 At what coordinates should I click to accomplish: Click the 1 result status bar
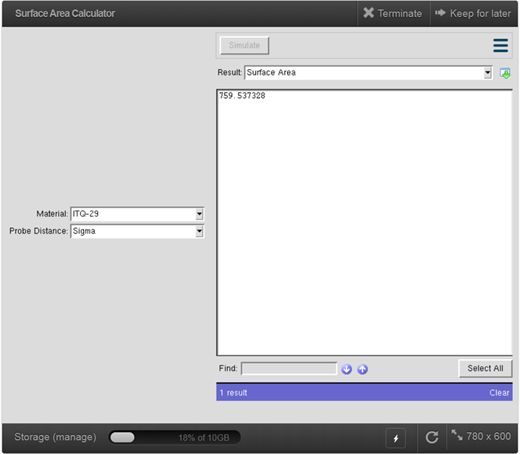pos(364,392)
